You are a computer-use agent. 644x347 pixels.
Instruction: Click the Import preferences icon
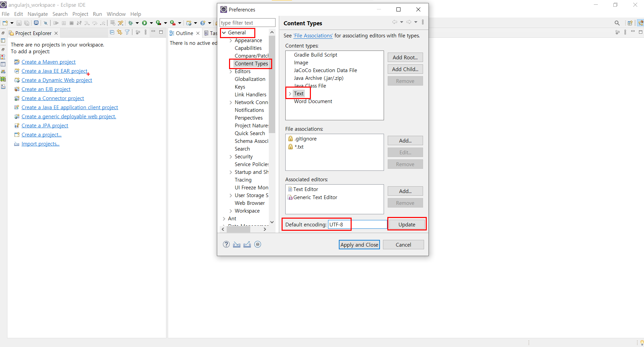click(x=237, y=245)
